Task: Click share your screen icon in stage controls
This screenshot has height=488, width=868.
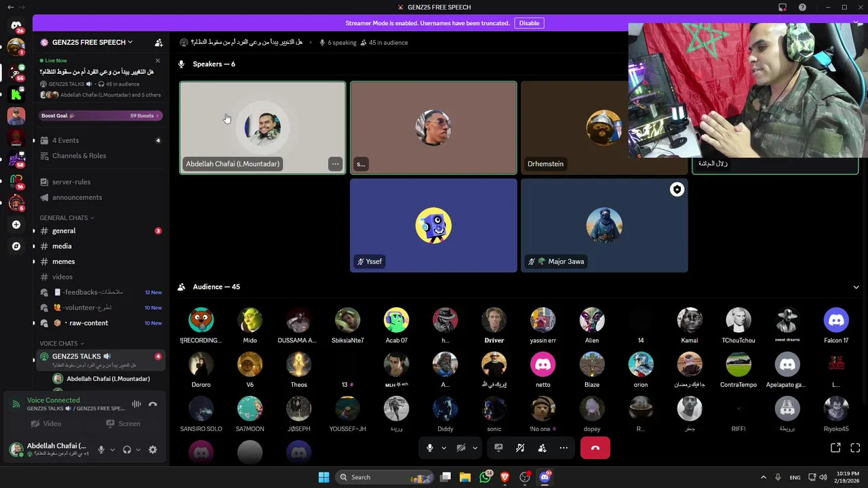Action: (x=498, y=448)
